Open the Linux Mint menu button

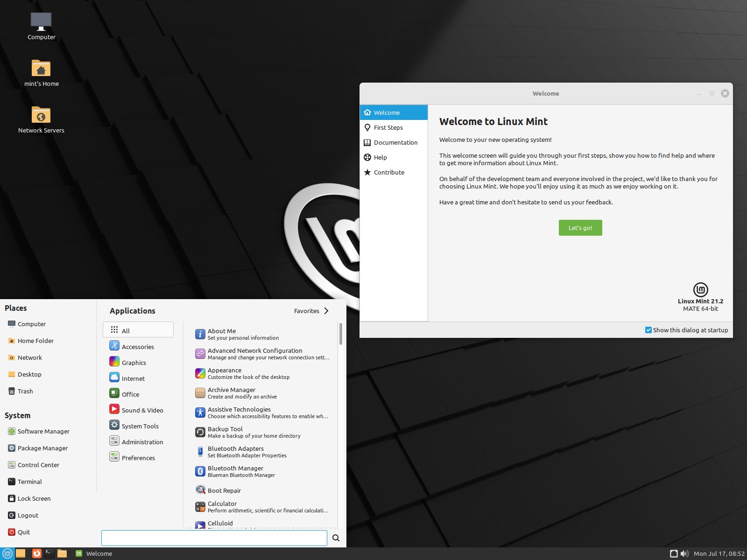coord(7,553)
